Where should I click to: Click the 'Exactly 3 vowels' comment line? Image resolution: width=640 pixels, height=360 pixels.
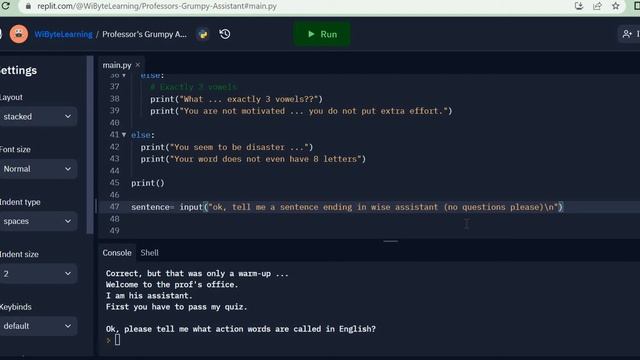tap(193, 87)
